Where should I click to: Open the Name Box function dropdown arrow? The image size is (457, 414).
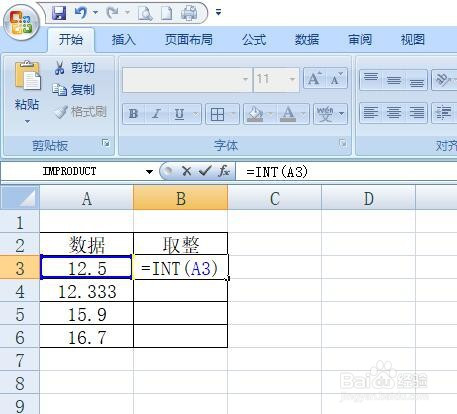[x=149, y=172]
